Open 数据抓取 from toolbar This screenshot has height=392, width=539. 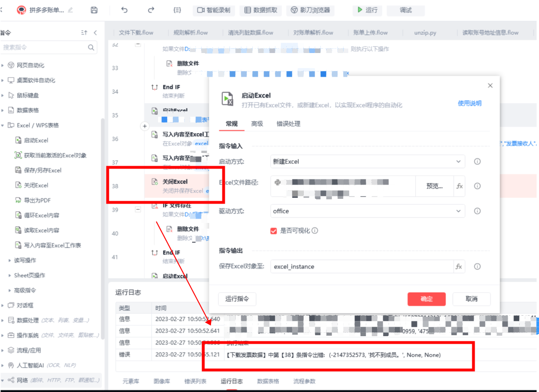(x=261, y=10)
